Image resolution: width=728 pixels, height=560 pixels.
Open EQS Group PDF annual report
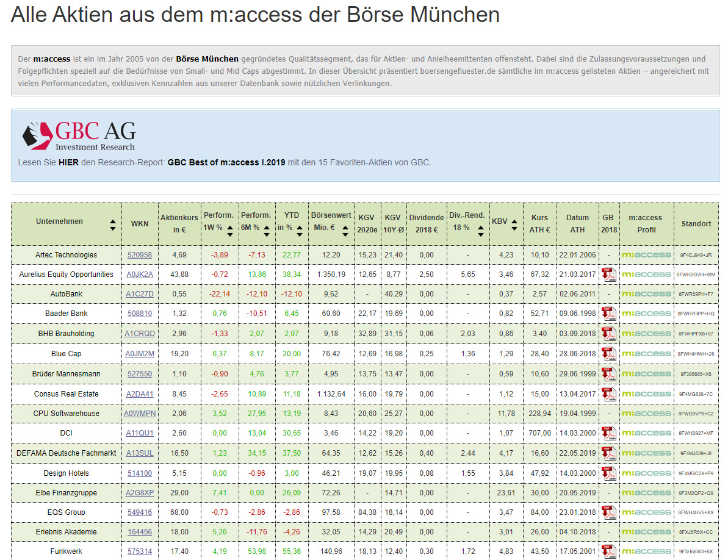pyautogui.click(x=608, y=512)
